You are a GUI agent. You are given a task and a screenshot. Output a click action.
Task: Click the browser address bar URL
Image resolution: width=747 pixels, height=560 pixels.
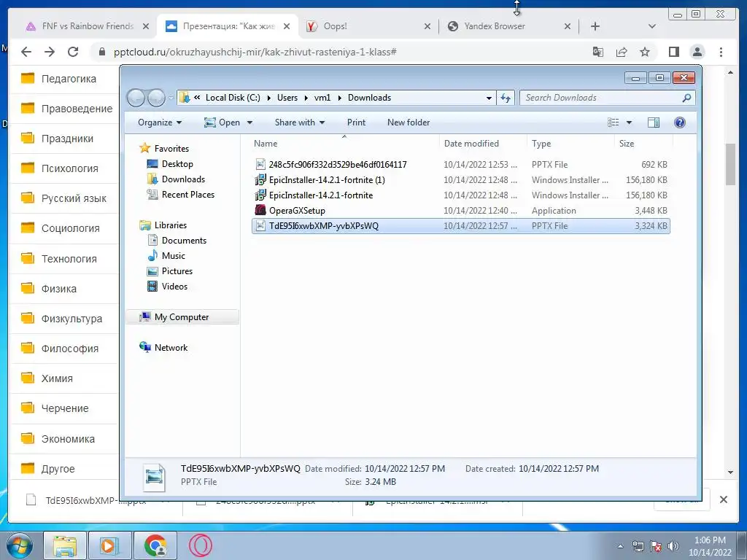coord(255,52)
